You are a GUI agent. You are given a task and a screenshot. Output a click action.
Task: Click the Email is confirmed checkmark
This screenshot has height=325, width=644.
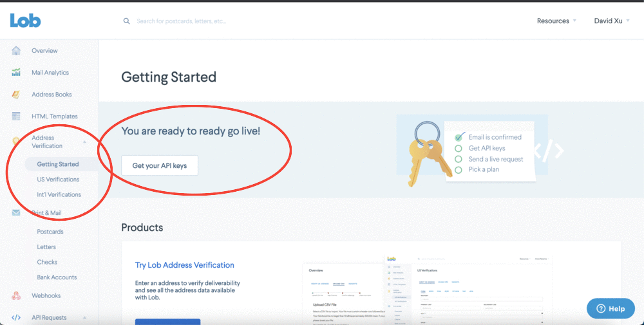460,136
